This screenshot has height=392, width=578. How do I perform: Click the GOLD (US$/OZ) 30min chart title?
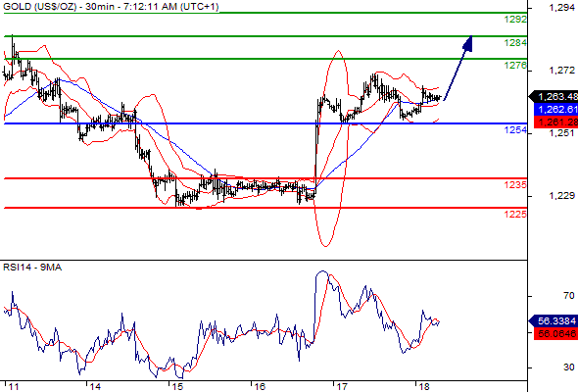[111, 7]
